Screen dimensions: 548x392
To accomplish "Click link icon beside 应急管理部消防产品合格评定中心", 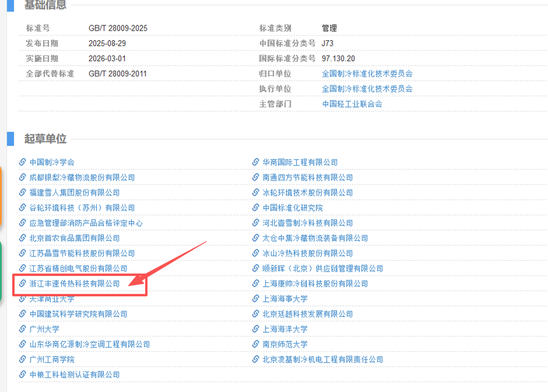I will [23, 222].
